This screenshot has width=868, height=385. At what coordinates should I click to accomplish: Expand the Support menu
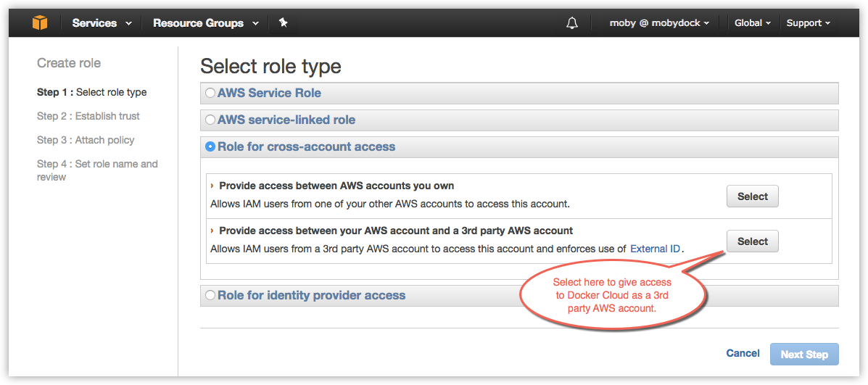[808, 23]
